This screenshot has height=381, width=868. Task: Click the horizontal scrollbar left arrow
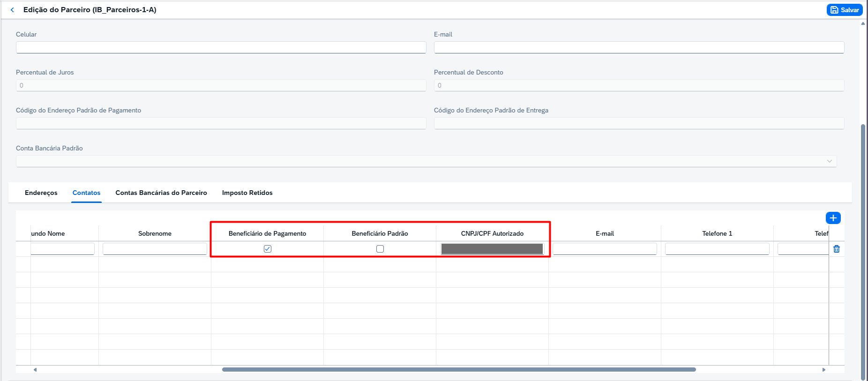tap(35, 369)
